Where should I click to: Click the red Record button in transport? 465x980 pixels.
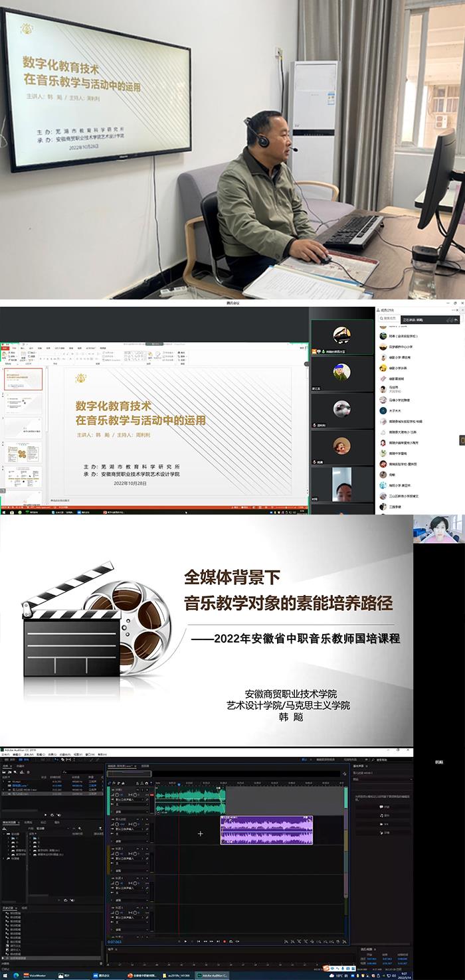click(224, 941)
